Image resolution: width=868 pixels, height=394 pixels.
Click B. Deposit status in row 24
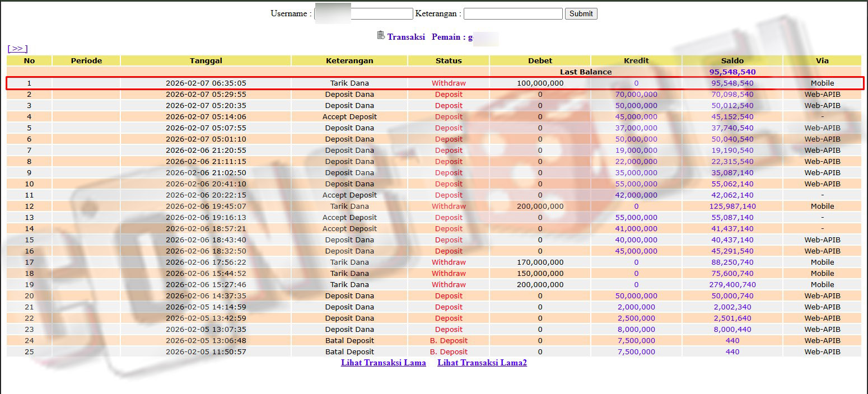pos(448,340)
